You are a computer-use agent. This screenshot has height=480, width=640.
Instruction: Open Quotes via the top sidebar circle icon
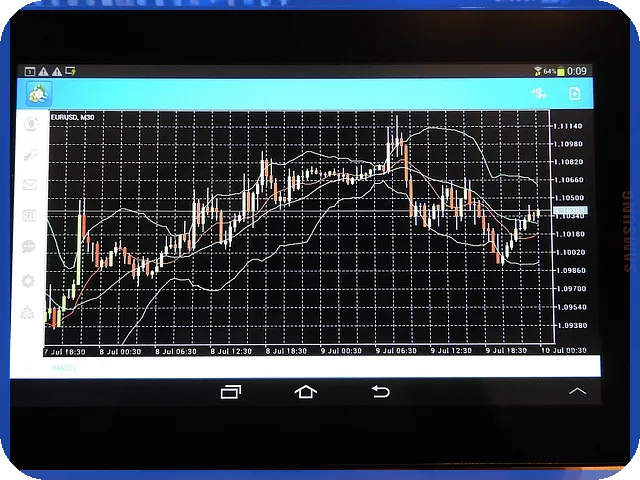31,124
